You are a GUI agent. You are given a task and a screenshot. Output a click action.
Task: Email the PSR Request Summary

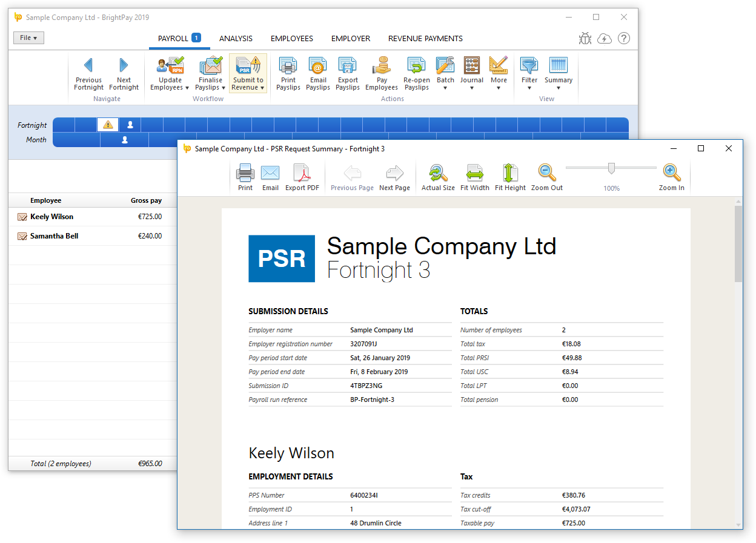click(270, 178)
